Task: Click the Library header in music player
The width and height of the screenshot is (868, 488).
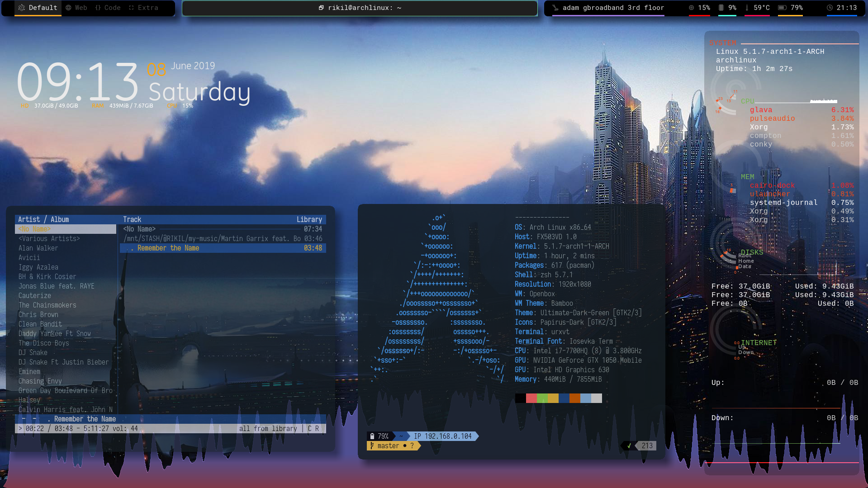Action: click(x=309, y=219)
